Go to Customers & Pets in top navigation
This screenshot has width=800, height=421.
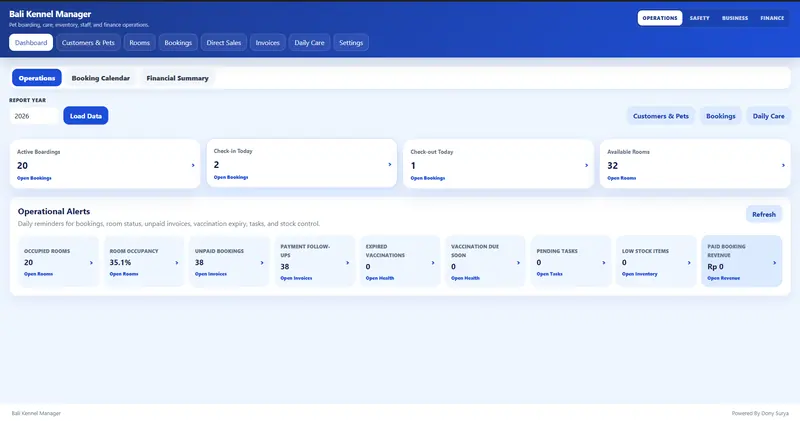[x=88, y=43]
